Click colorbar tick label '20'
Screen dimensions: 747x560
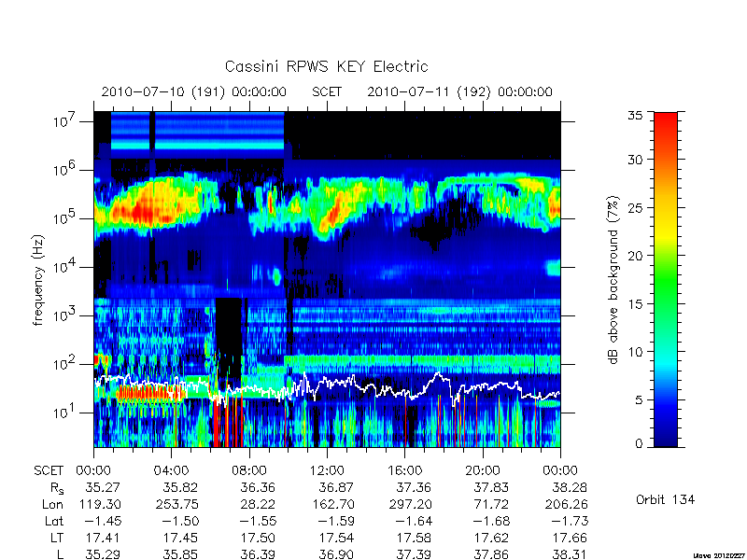(636, 256)
